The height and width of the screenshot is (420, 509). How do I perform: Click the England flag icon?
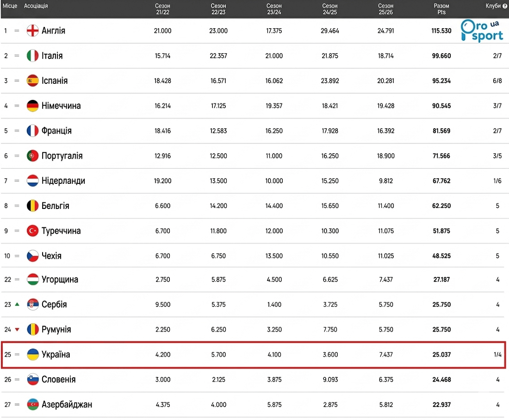coord(32,31)
